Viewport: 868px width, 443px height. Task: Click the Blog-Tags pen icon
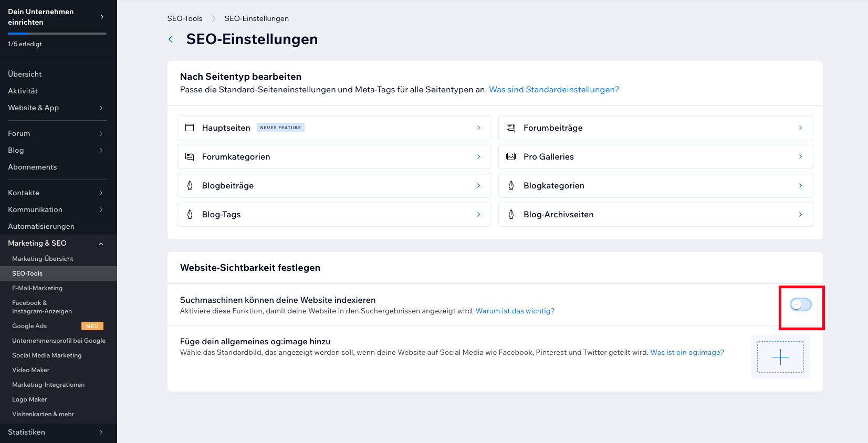[190, 214]
